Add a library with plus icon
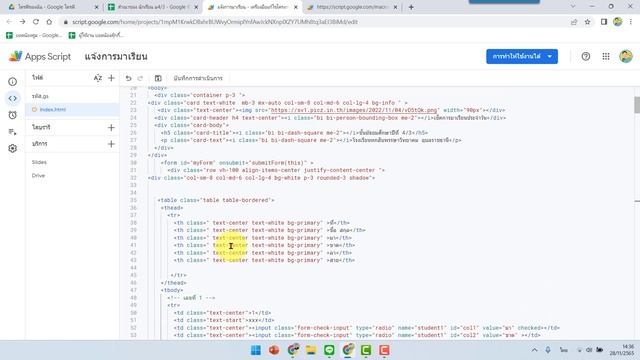 coord(111,128)
